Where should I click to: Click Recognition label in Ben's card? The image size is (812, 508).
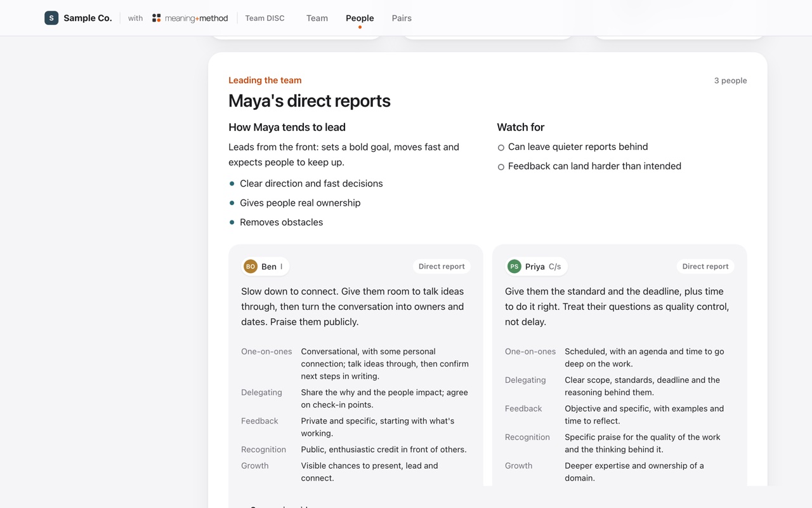pyautogui.click(x=263, y=449)
